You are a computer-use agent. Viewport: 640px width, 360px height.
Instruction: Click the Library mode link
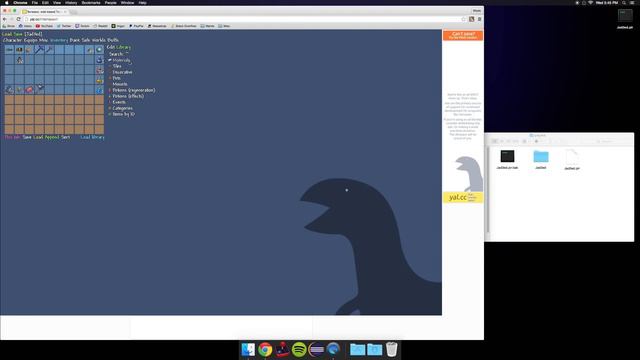coord(124,47)
